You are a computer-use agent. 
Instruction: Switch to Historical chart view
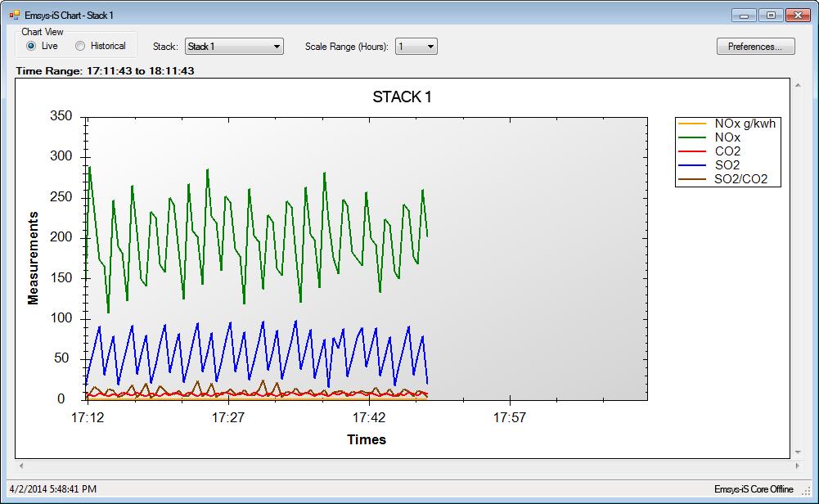coord(79,45)
